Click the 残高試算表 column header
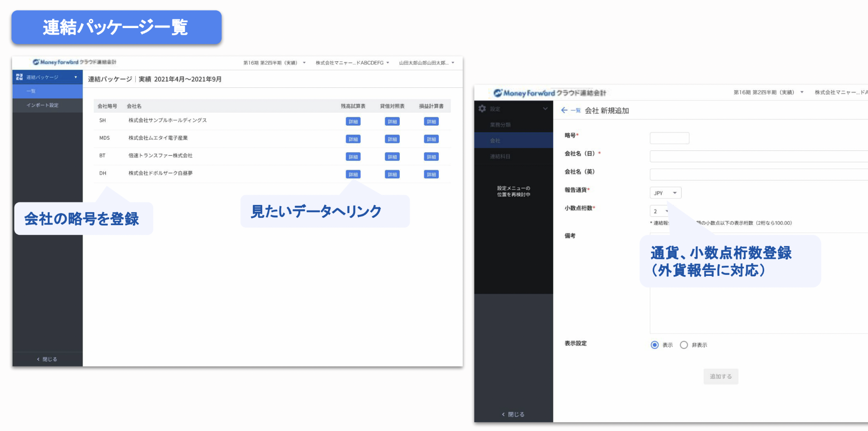 pyautogui.click(x=353, y=106)
